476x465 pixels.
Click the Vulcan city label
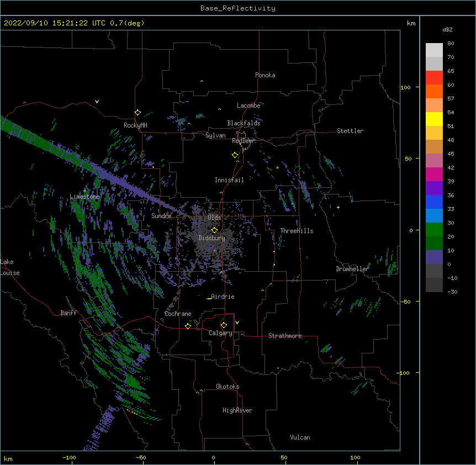click(x=300, y=437)
